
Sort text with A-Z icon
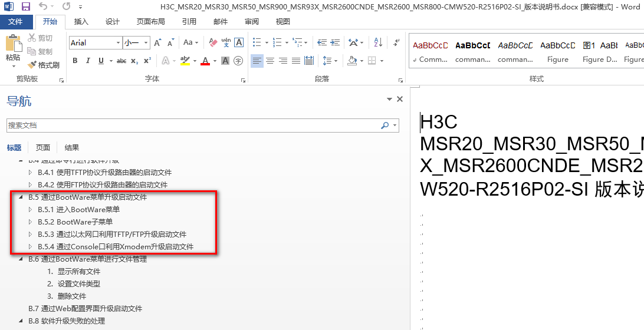click(378, 42)
